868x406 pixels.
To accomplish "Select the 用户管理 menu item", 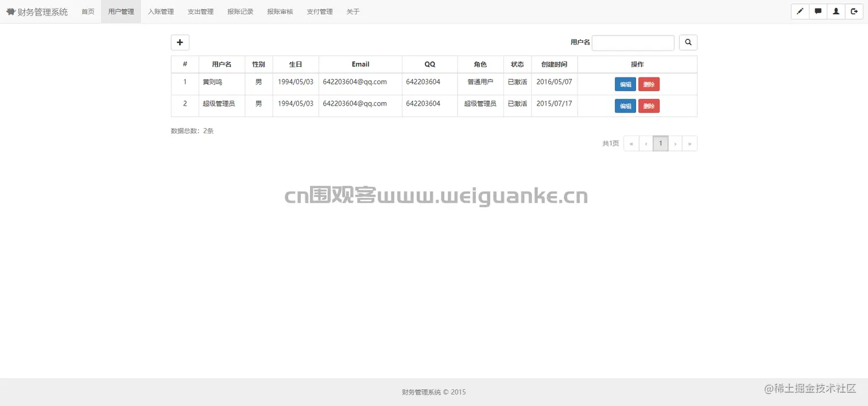I will point(121,11).
